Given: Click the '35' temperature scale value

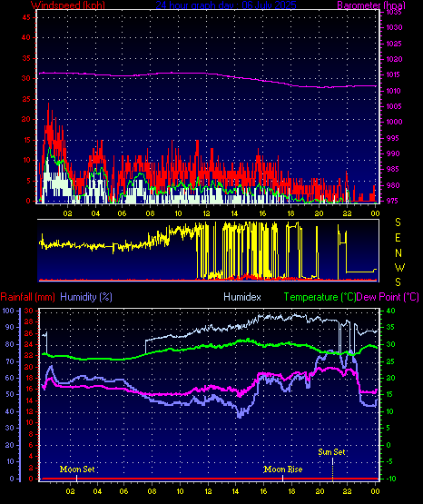Looking at the screenshot, I should click(x=391, y=327).
